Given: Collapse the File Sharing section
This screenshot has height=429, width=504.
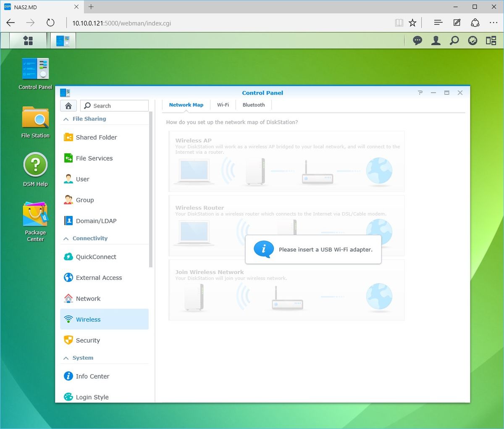Looking at the screenshot, I should click(x=66, y=119).
